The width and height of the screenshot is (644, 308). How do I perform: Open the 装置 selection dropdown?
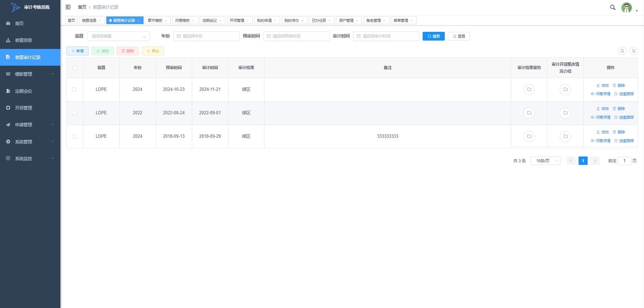point(118,36)
